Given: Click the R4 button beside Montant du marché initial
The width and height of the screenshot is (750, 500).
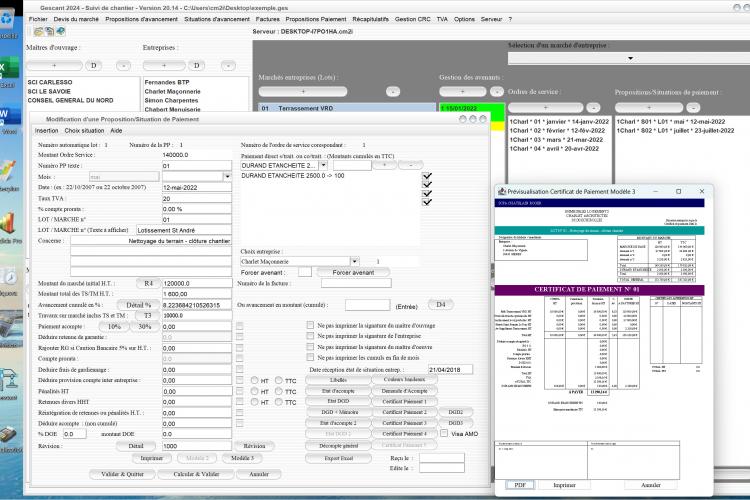Looking at the screenshot, I should pos(148,283).
